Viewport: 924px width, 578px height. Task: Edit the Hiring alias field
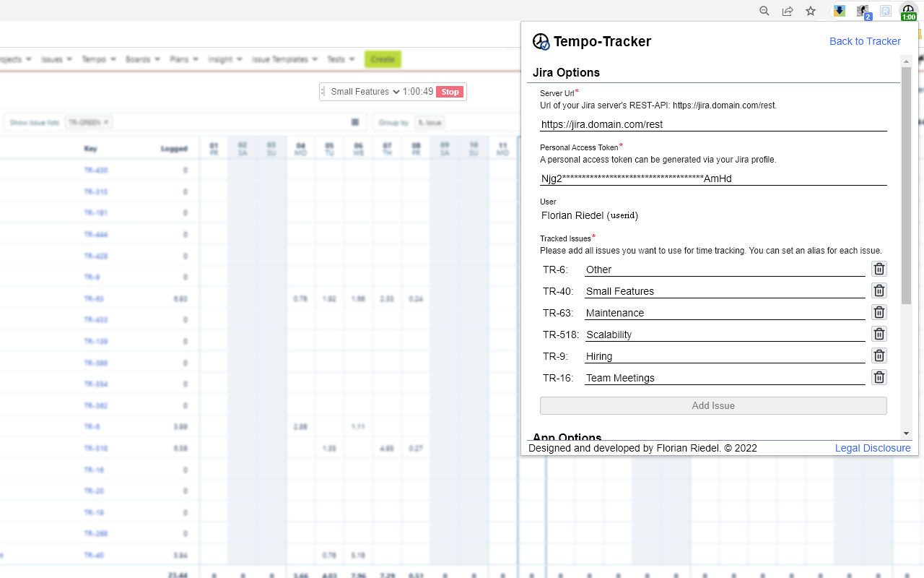point(725,356)
